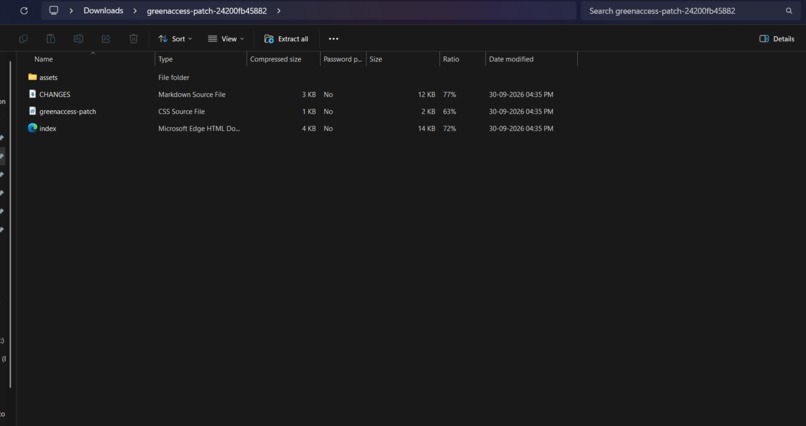806x426 pixels.
Task: Click the Share icon in toolbar
Action: pyautogui.click(x=106, y=39)
